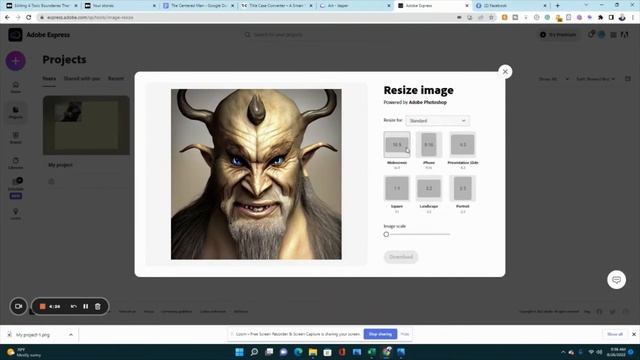Stop the Loom recording
Viewport: 640px width, 360px height.
point(42,306)
